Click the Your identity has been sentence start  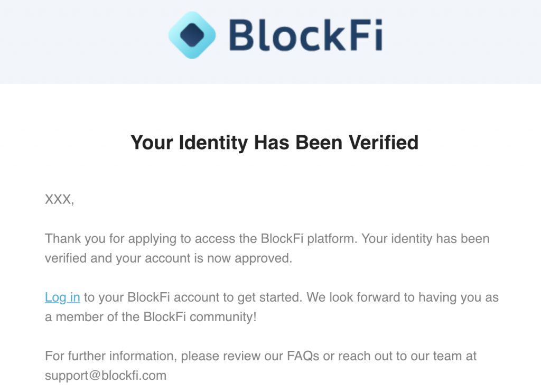[425, 239]
